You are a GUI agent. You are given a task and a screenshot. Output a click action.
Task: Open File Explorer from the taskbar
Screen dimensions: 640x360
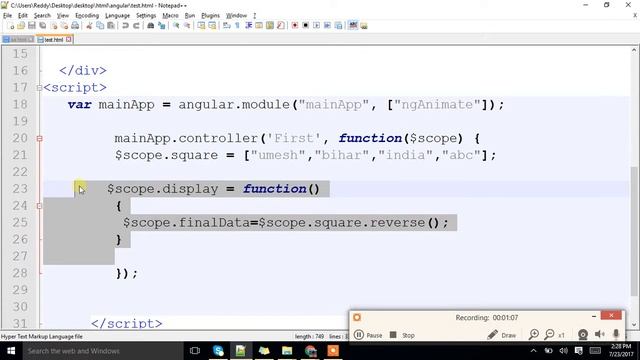[287, 351]
